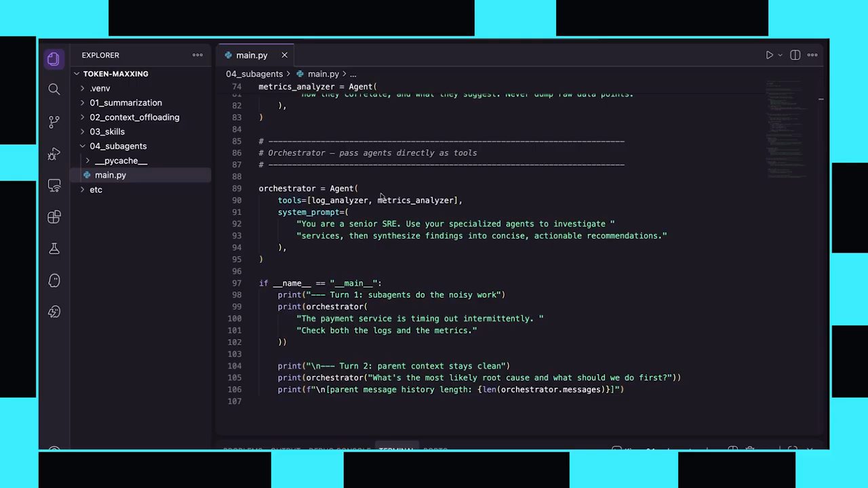Split the editor with the layout icon
868x488 pixels.
(x=795, y=55)
